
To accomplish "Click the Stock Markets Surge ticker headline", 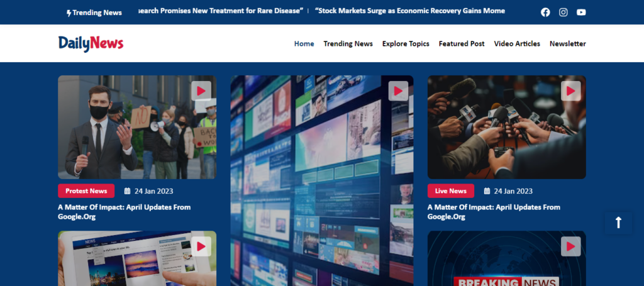I will click(x=409, y=11).
